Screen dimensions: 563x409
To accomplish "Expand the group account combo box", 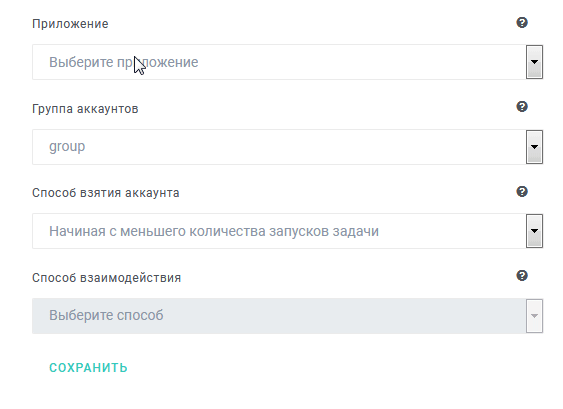I will pos(287,147).
